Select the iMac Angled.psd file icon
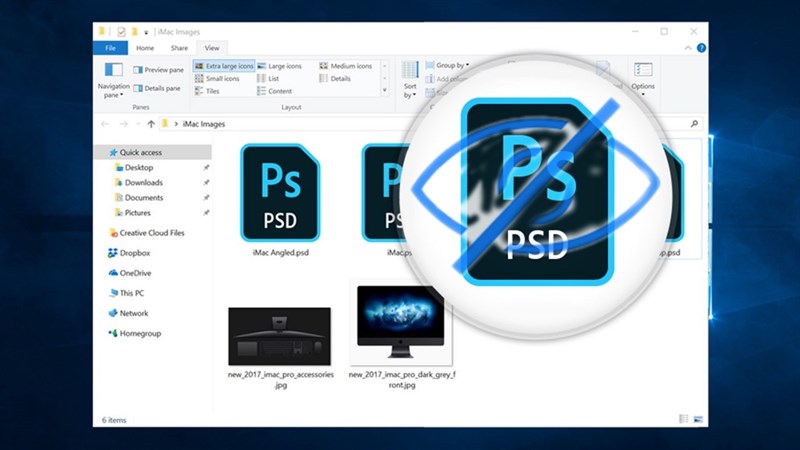The height and width of the screenshot is (450, 800). [x=280, y=193]
